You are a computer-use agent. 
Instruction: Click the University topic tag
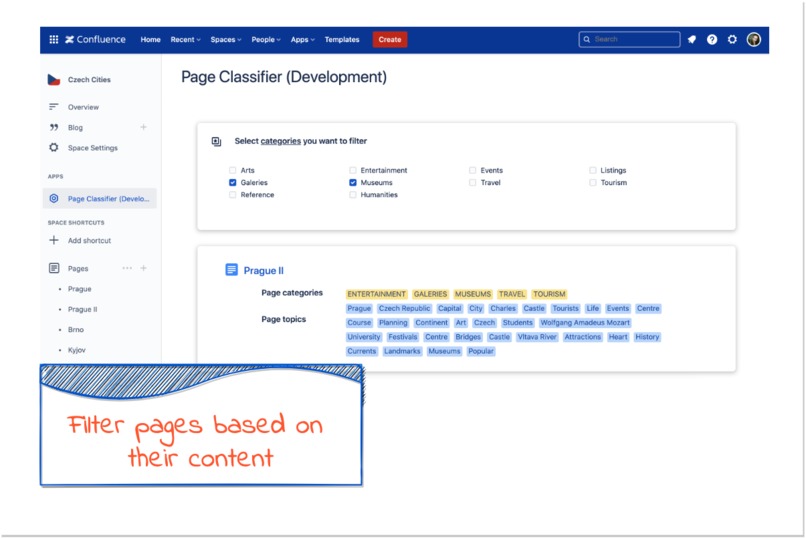[363, 337]
